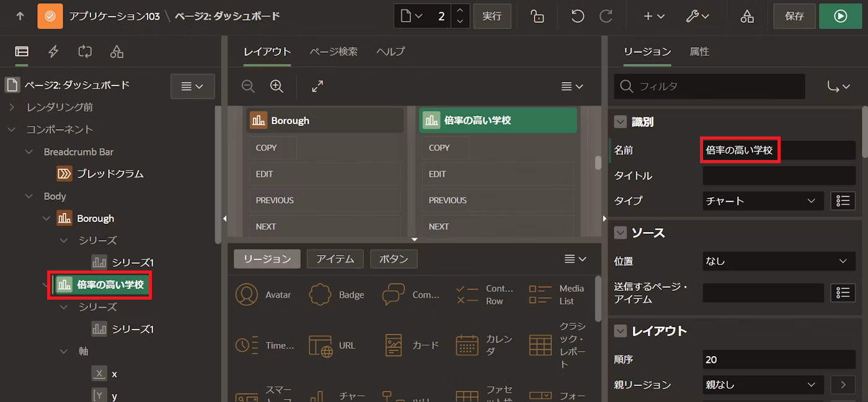Click the Media List icon in gallery
The image size is (868, 402).
point(541,295)
